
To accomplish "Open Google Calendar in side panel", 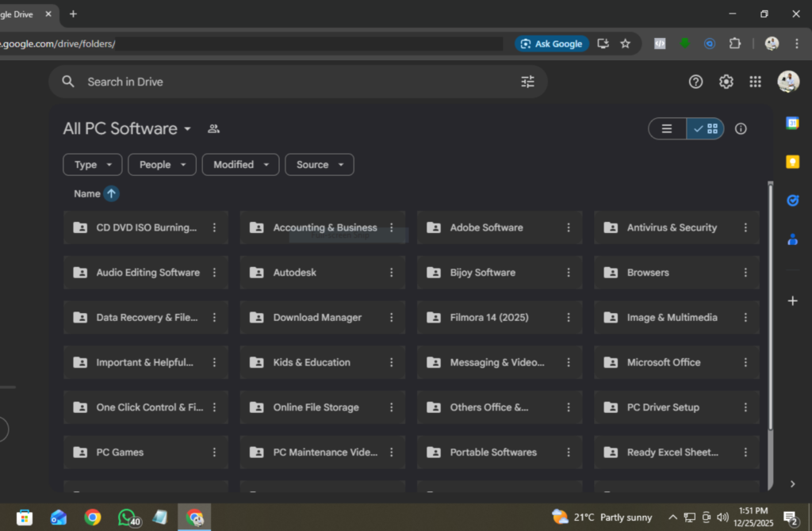I will (x=791, y=123).
